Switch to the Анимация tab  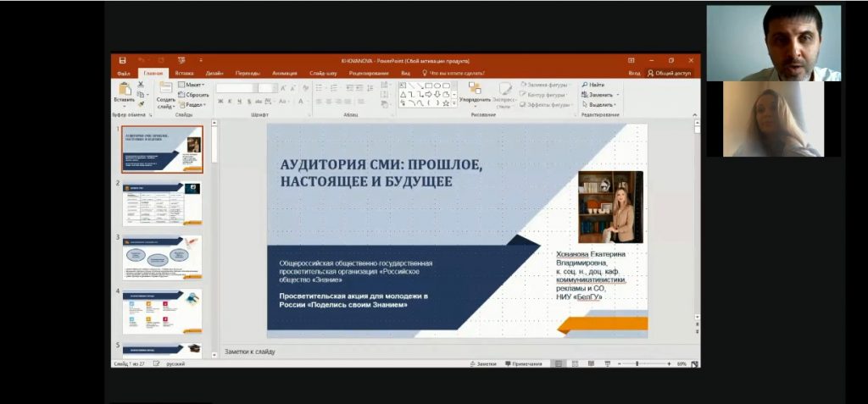(285, 73)
